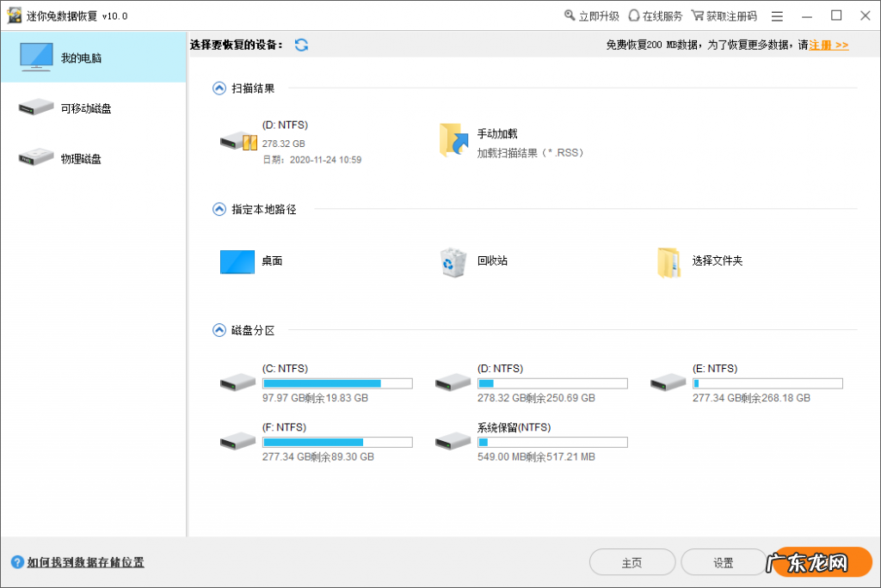Open 手动加载 to load scan results
Screen dimensions: 881x588
453,139
